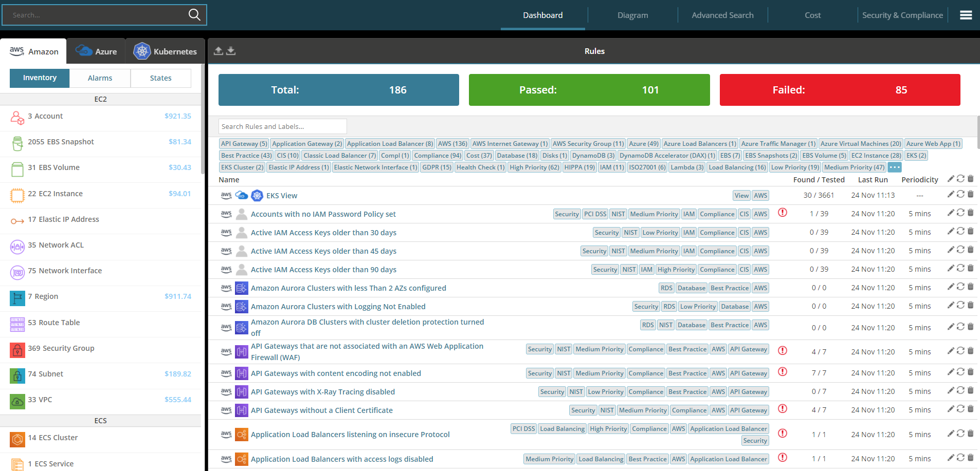The height and width of the screenshot is (471, 980).
Task: Select the Kubernetes provider tab
Action: pos(165,51)
